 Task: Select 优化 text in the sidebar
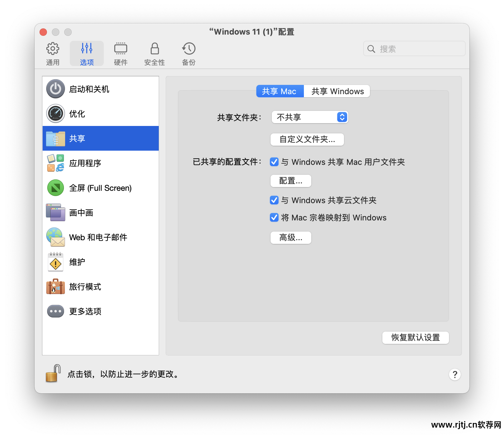[x=77, y=114]
